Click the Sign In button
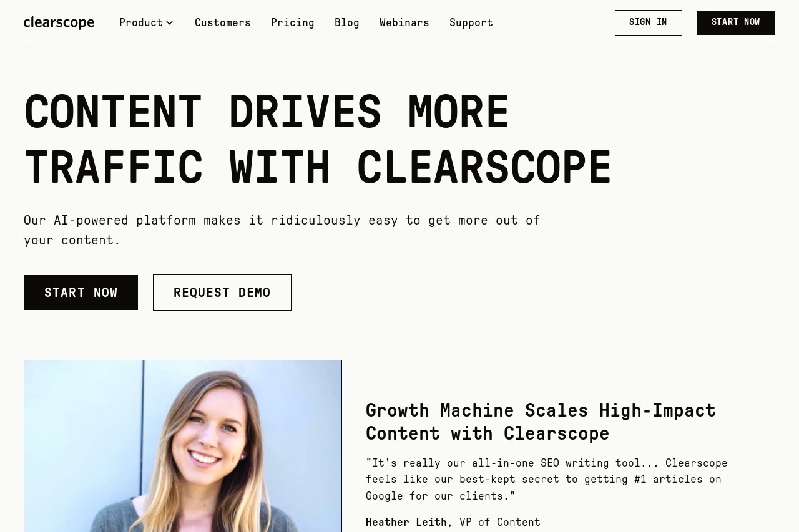Screen dimensions: 799x532 (649, 22)
